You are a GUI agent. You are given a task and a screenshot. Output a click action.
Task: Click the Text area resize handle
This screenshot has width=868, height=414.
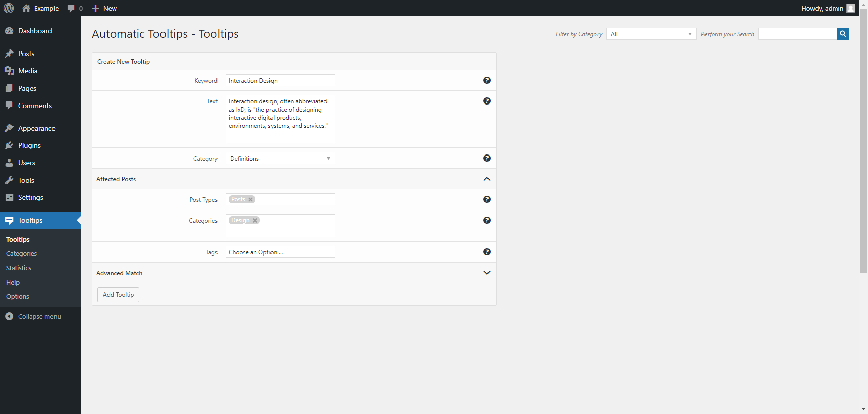point(332,140)
